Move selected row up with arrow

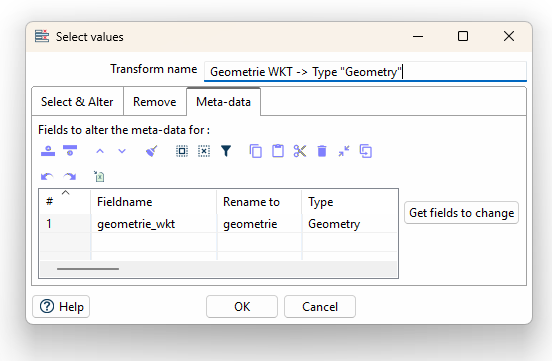click(x=100, y=151)
